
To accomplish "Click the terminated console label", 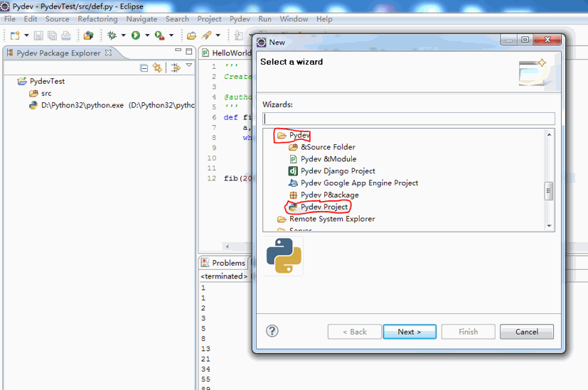I will [x=224, y=276].
